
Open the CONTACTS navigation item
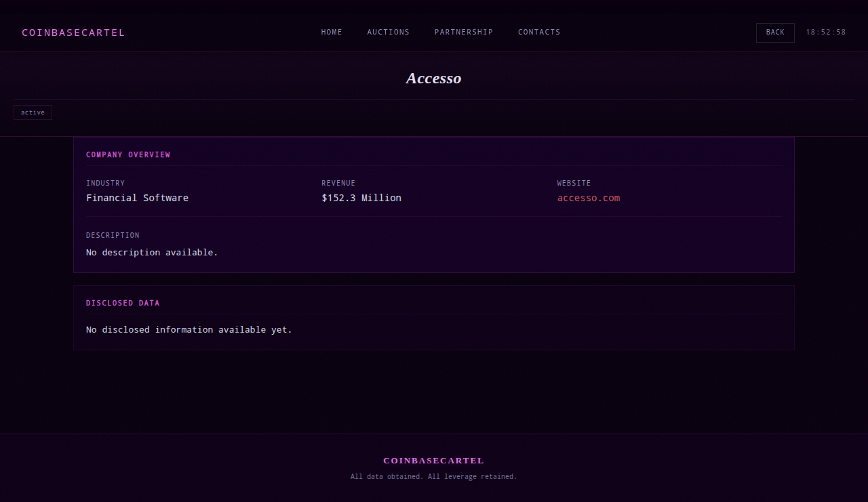pos(539,32)
